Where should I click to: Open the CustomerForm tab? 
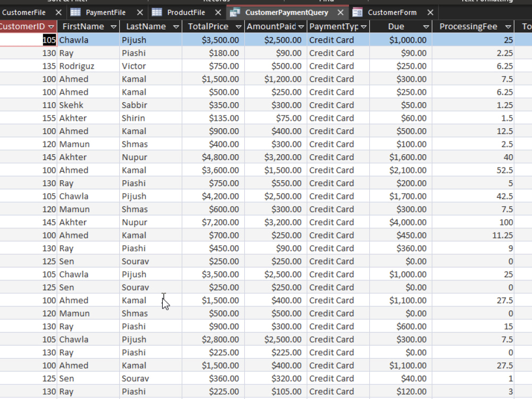coord(392,13)
